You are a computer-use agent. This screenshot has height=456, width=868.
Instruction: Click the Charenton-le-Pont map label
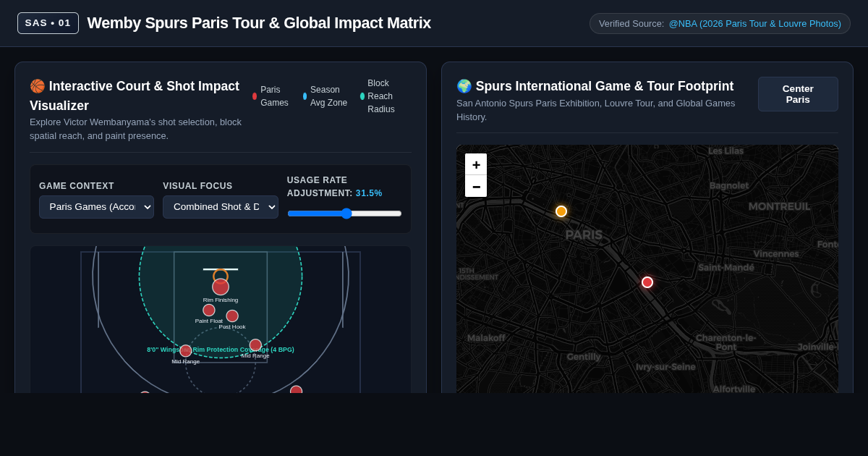(726, 342)
